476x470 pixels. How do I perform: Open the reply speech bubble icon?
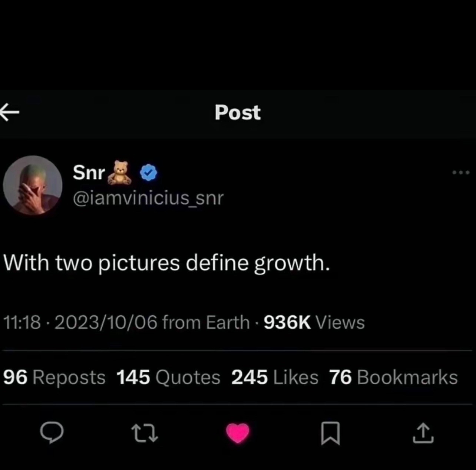pos(52,433)
